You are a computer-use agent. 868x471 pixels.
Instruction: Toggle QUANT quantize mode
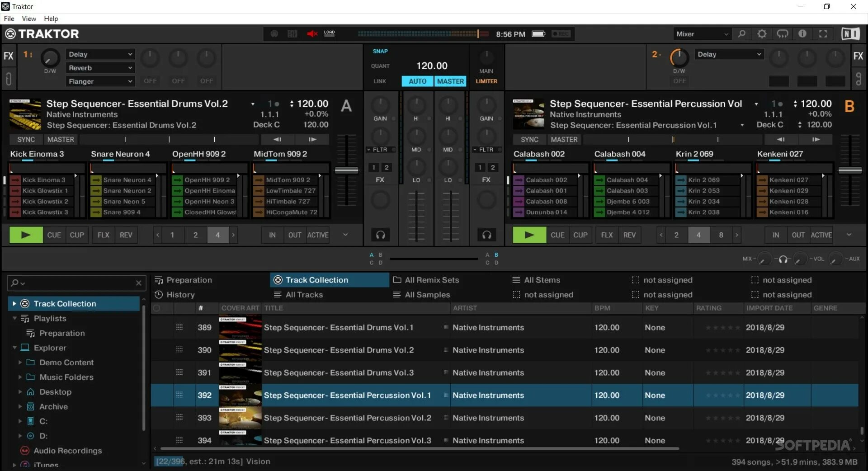click(x=380, y=66)
